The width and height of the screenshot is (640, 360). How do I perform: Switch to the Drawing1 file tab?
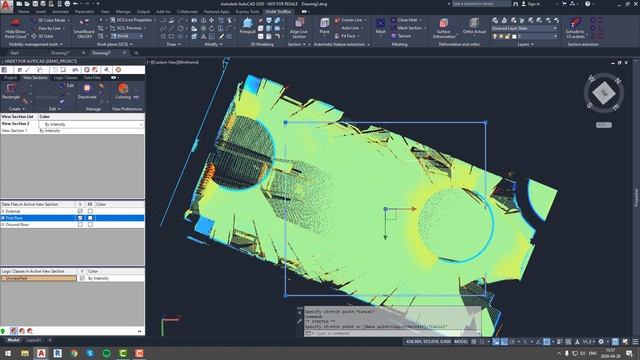tap(61, 53)
